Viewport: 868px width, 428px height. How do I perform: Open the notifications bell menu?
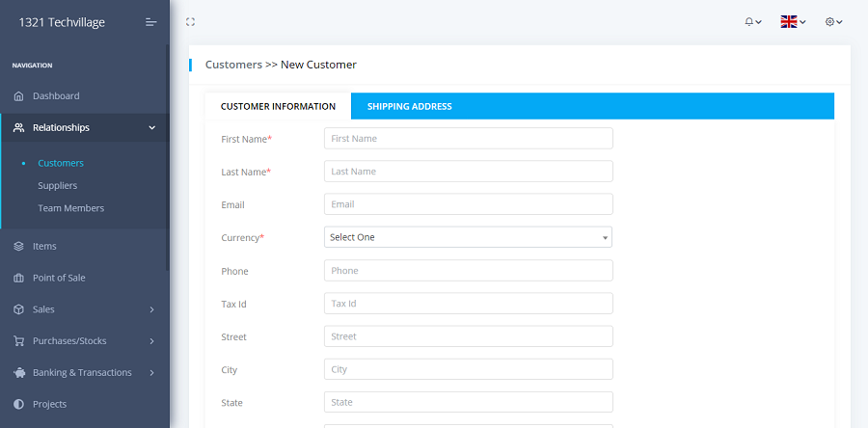[x=752, y=22]
